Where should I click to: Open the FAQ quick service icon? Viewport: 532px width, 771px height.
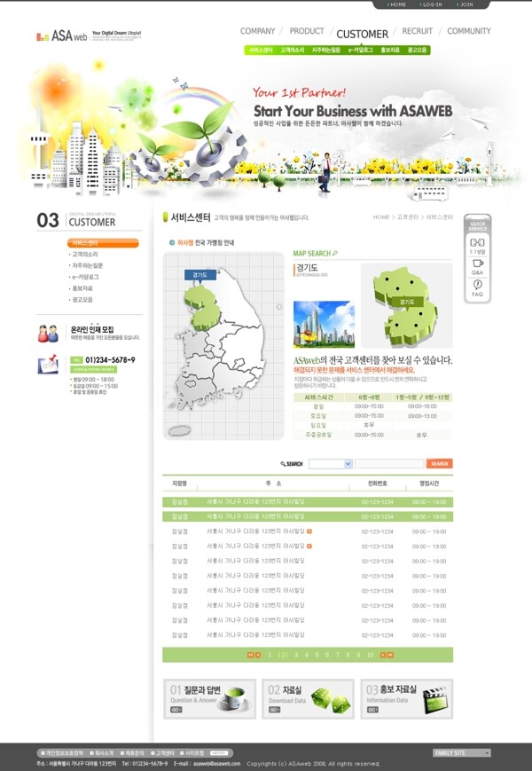[477, 284]
